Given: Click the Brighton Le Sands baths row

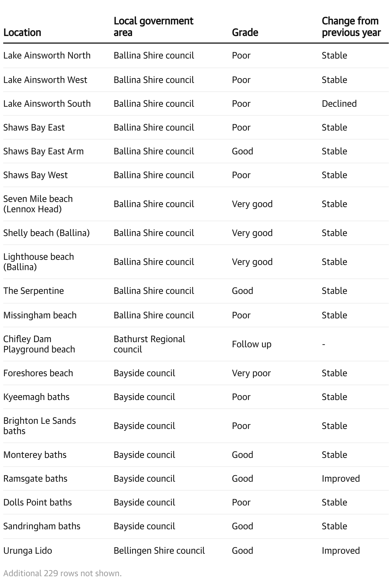Looking at the screenshot, I should [x=40, y=426].
